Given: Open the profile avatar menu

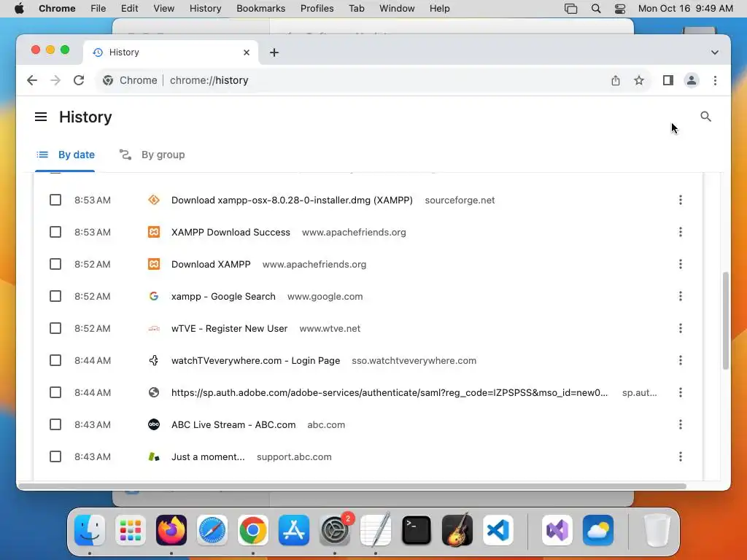Looking at the screenshot, I should (x=692, y=80).
